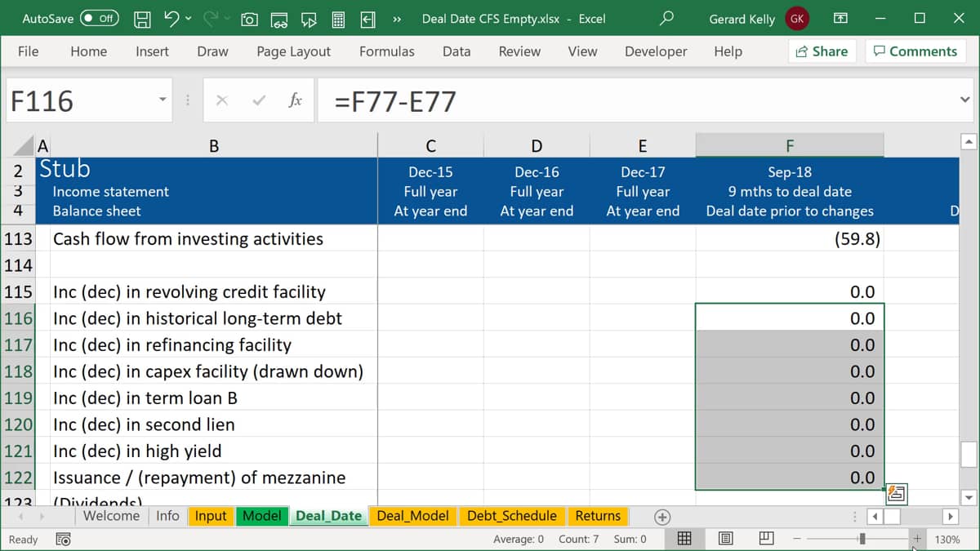Click the calculator icon in the quick access toolbar
This screenshot has width=980, height=551.
(x=338, y=19)
